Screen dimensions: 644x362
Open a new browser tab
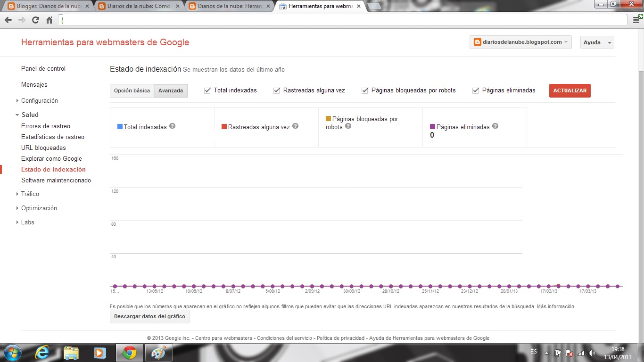point(374,7)
